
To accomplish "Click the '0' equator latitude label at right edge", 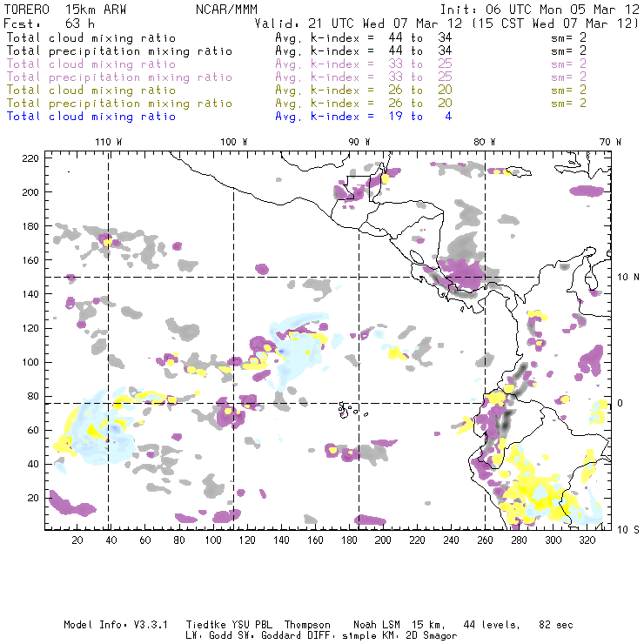I will (x=620, y=403).
